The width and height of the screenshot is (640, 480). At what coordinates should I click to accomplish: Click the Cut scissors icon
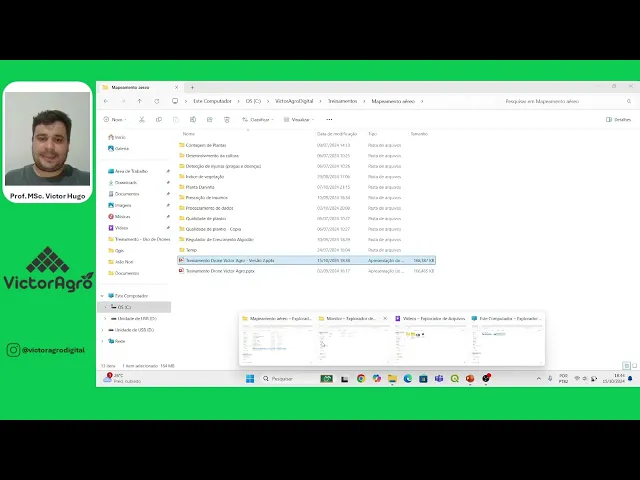[142, 120]
